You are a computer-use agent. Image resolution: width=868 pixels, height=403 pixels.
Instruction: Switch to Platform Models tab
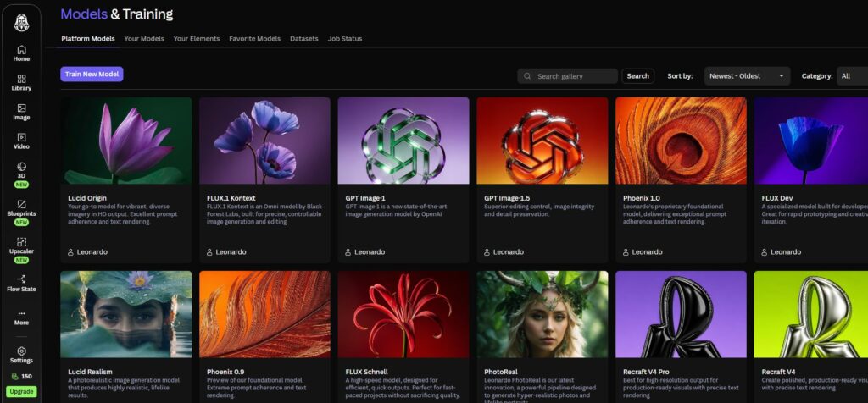(x=88, y=39)
